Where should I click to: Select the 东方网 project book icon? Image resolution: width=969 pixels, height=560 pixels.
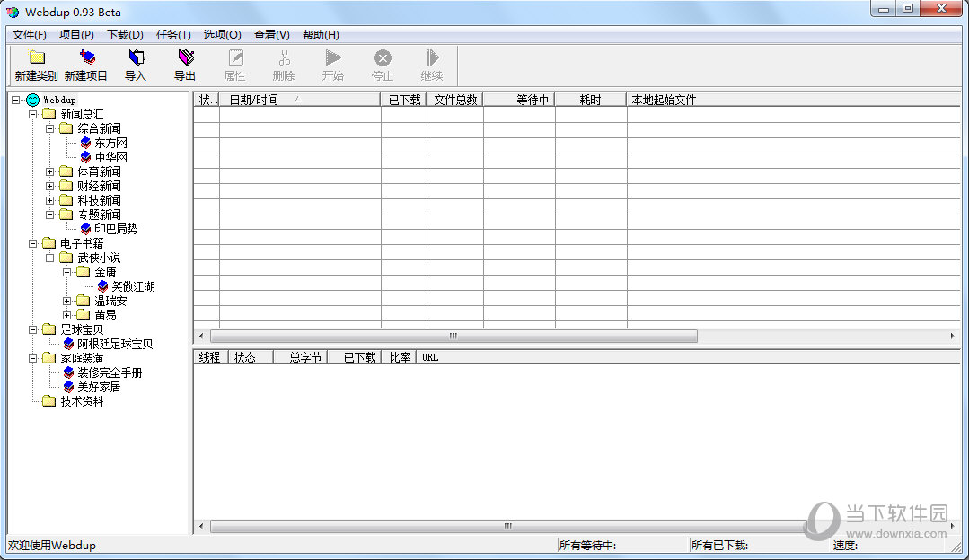point(86,143)
